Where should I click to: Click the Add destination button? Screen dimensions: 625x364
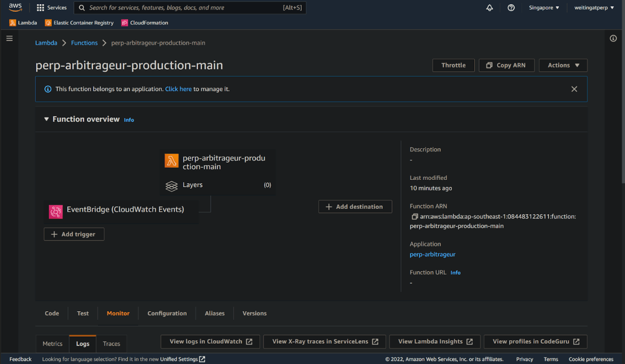[355, 207]
